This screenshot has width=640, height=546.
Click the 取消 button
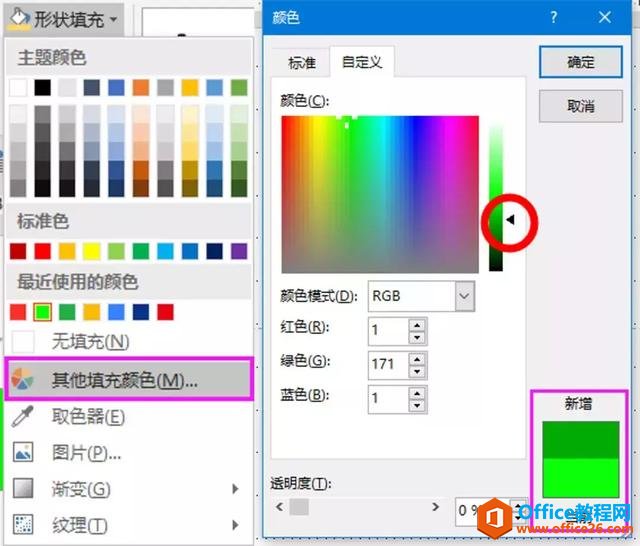click(581, 107)
